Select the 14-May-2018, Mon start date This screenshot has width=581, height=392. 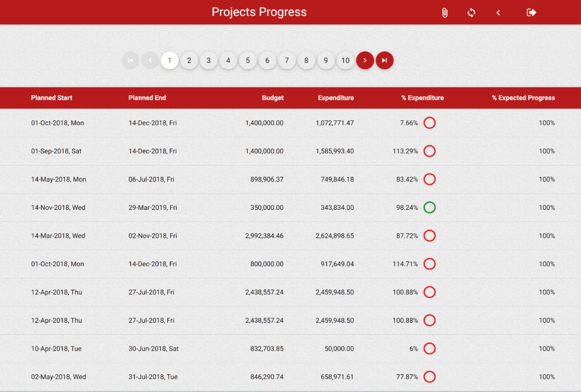(x=58, y=179)
